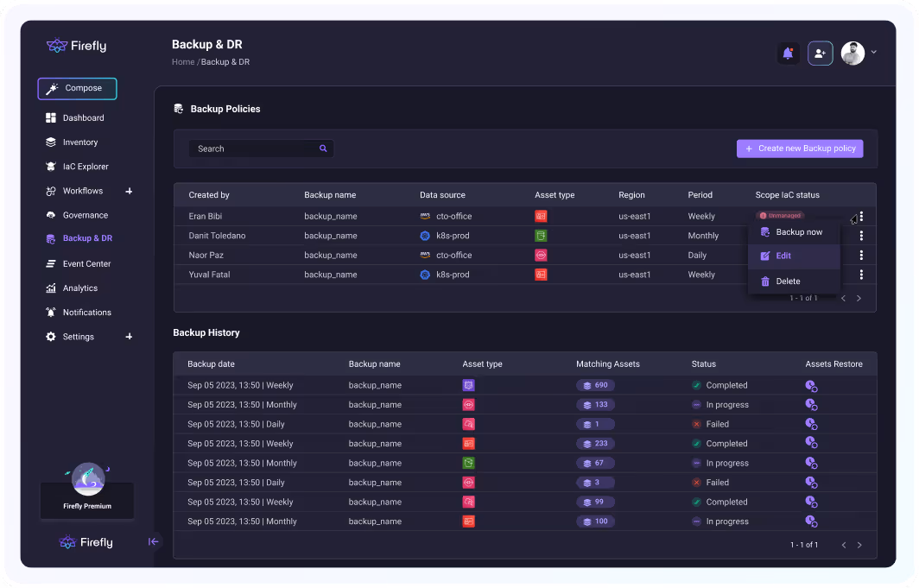919x588 pixels.
Task: Open the Firefly Premium badge at bottom left
Action: coord(86,490)
